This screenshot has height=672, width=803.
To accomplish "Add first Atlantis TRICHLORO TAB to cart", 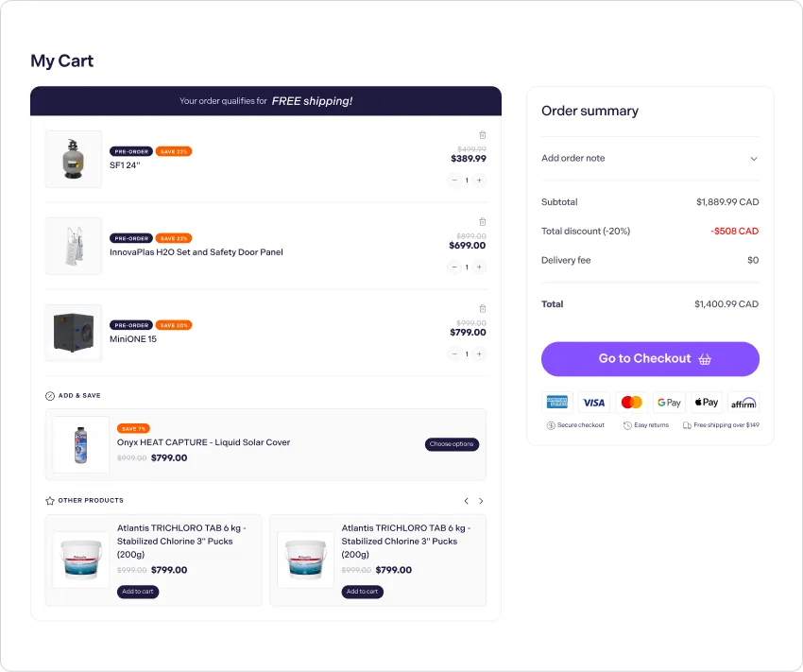I will (138, 592).
